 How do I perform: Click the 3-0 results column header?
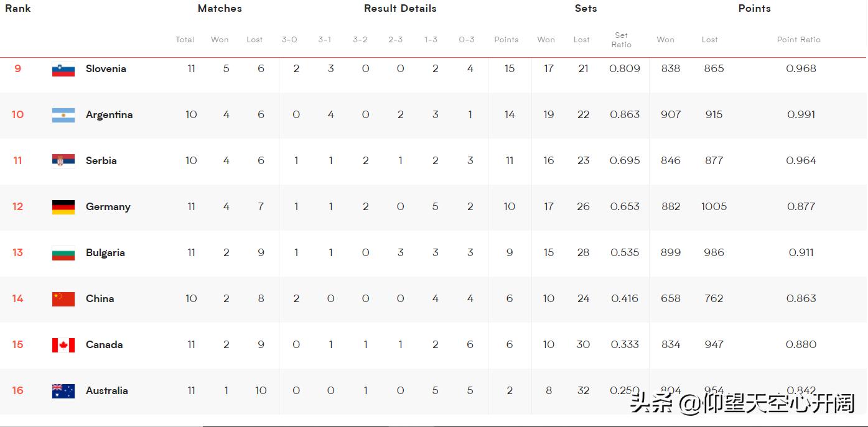click(x=289, y=40)
